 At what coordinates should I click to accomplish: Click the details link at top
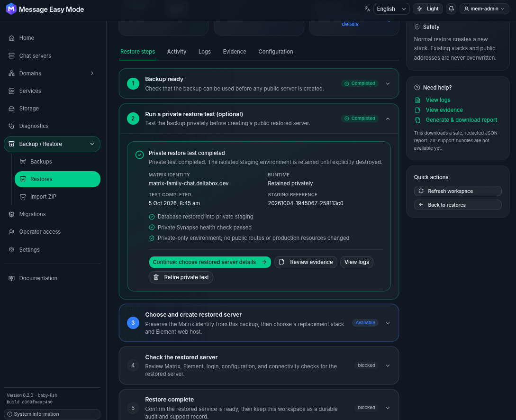click(x=350, y=24)
